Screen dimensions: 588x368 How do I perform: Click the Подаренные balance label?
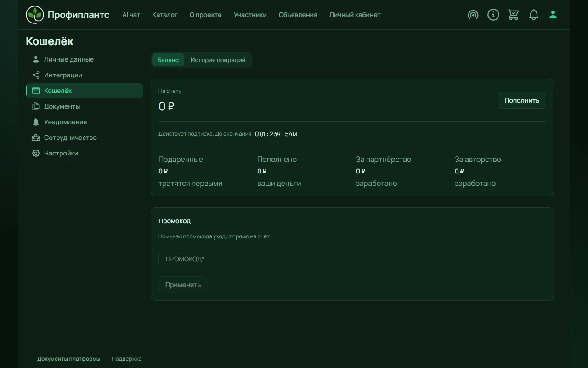pyautogui.click(x=181, y=159)
